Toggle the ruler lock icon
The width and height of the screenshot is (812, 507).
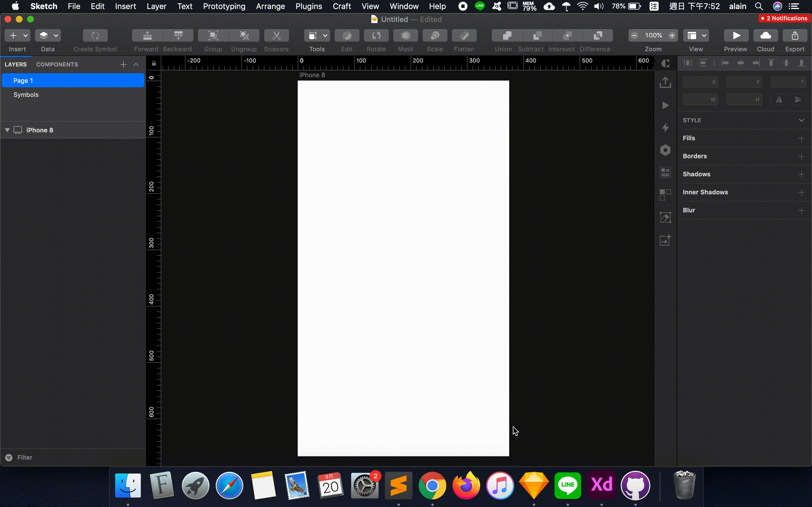click(154, 63)
